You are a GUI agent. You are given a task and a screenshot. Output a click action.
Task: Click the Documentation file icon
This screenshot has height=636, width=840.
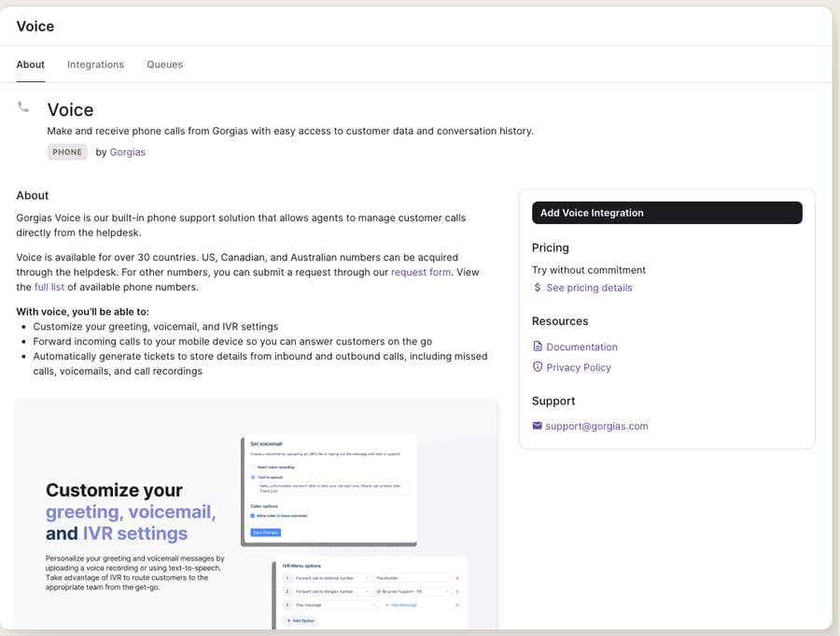click(x=538, y=346)
